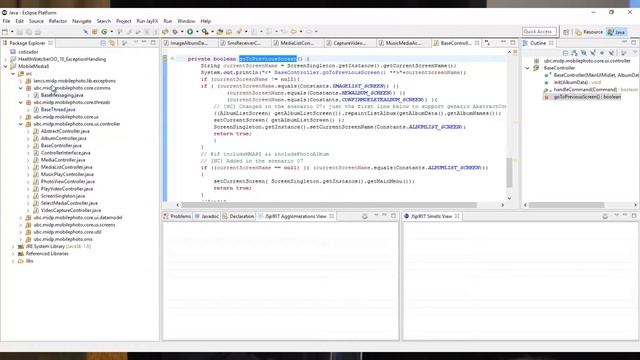Click the Debug bug icon in the toolbar
Image resolution: width=640 pixels, height=360 pixels.
click(175, 31)
